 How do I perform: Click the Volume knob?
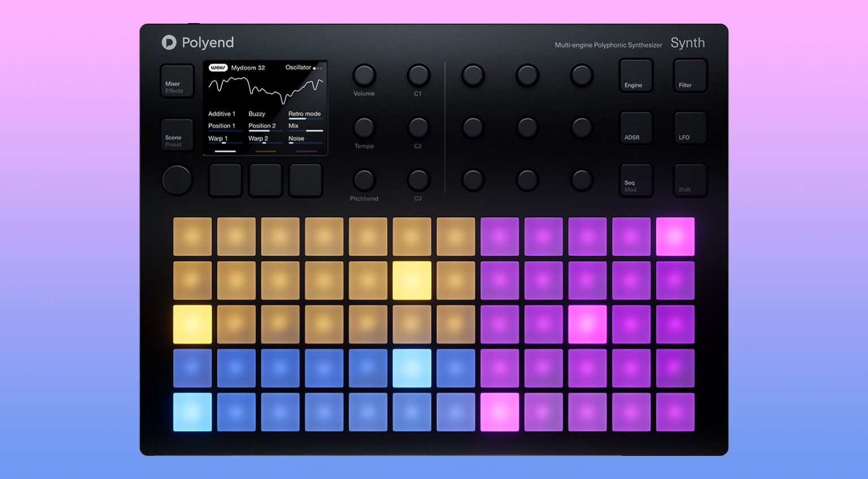click(364, 75)
